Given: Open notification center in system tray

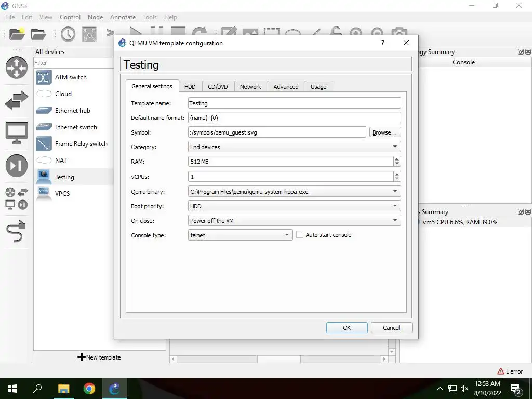Looking at the screenshot, I should (516, 389).
